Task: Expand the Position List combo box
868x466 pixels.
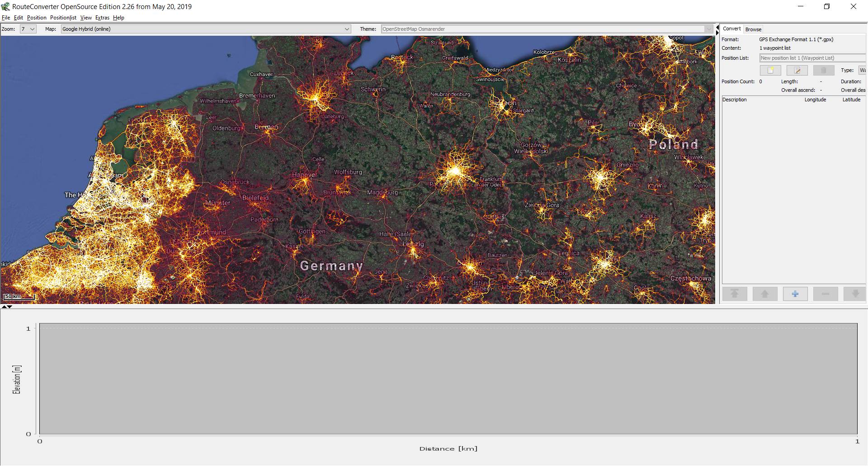Action: 812,58
